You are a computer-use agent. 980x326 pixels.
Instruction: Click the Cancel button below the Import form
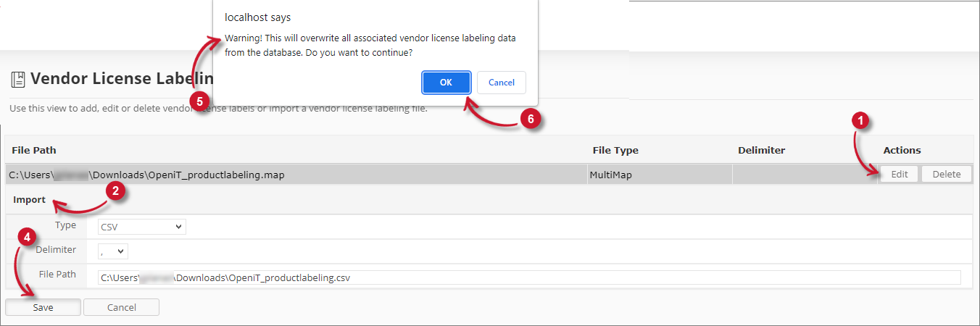pyautogui.click(x=121, y=307)
